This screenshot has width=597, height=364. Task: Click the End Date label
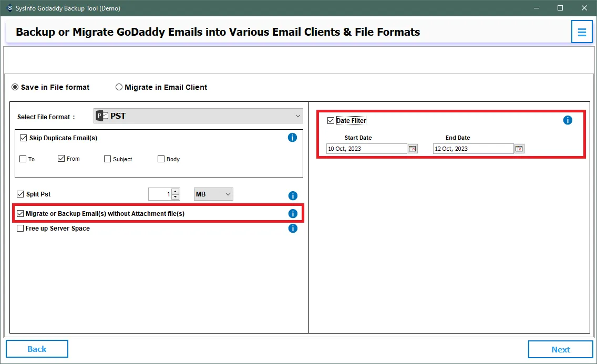click(458, 138)
